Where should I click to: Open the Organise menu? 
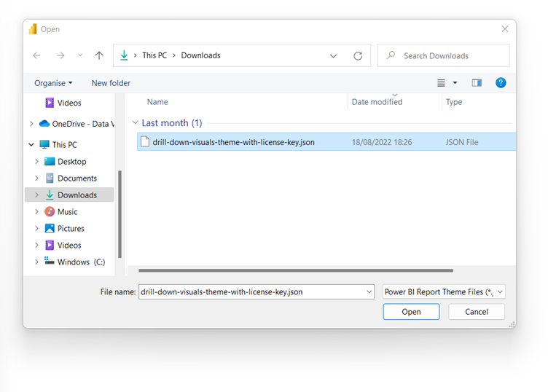point(53,83)
